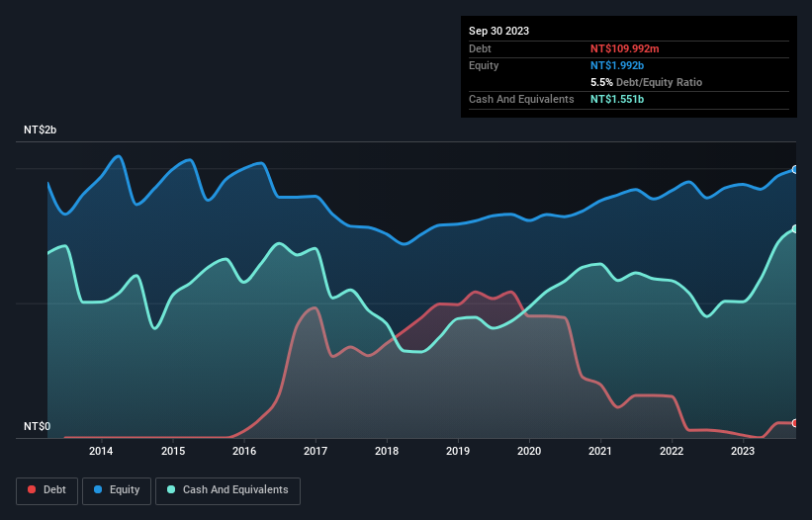Click the 2023 x-axis label
Viewport: 812px width, 520px height.
743,451
